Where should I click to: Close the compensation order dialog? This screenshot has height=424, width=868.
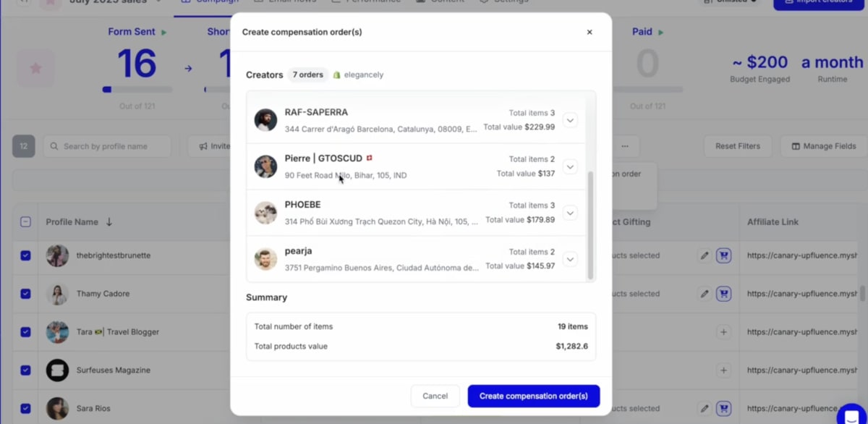click(590, 32)
